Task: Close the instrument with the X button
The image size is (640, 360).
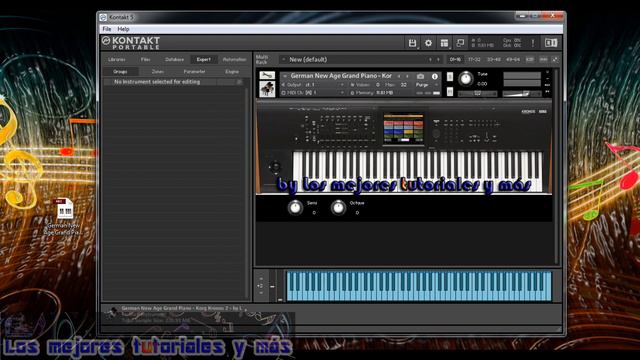Action: 547,73
